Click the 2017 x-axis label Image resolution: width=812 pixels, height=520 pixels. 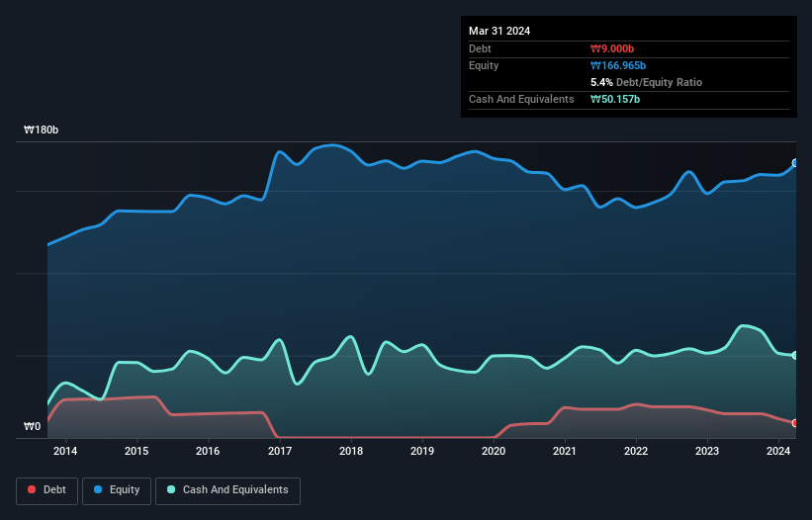pyautogui.click(x=280, y=451)
